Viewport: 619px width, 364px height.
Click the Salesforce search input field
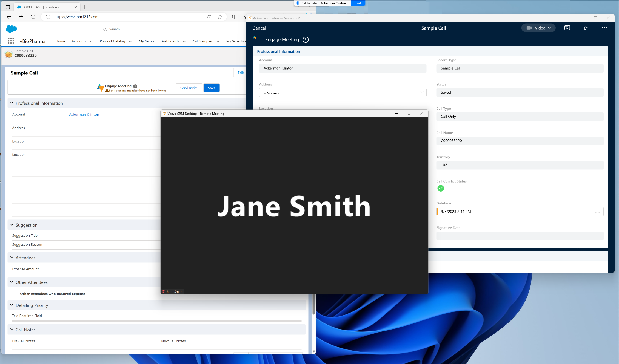click(153, 29)
